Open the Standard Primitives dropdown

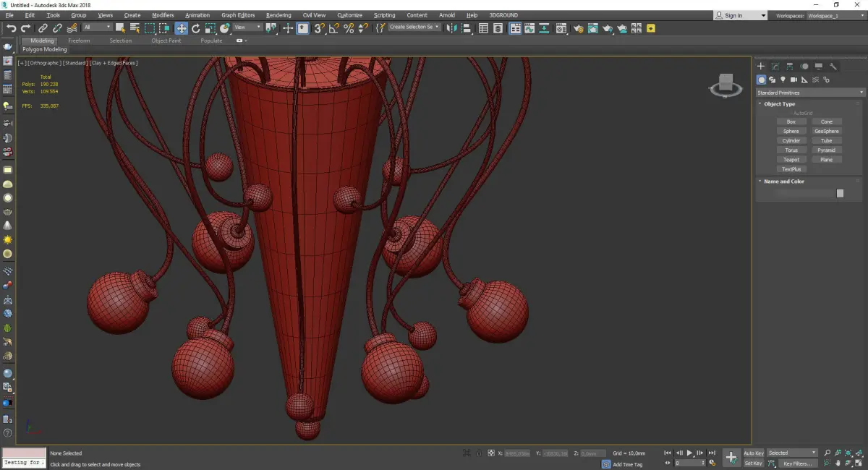(810, 93)
